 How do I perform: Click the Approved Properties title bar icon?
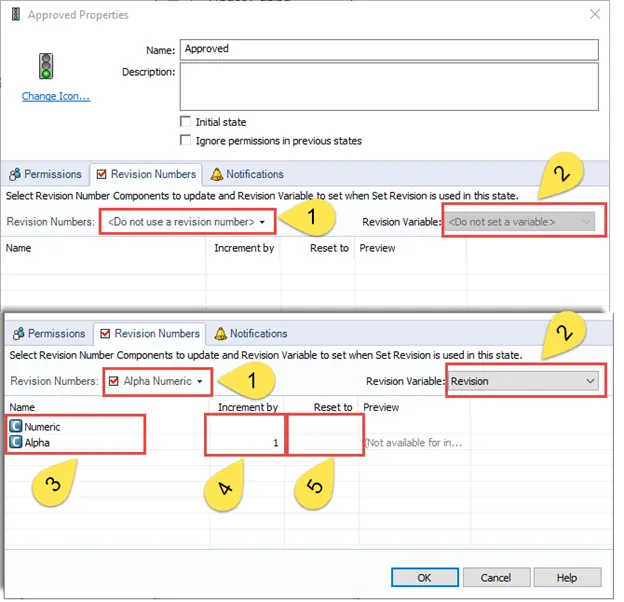coord(16,15)
